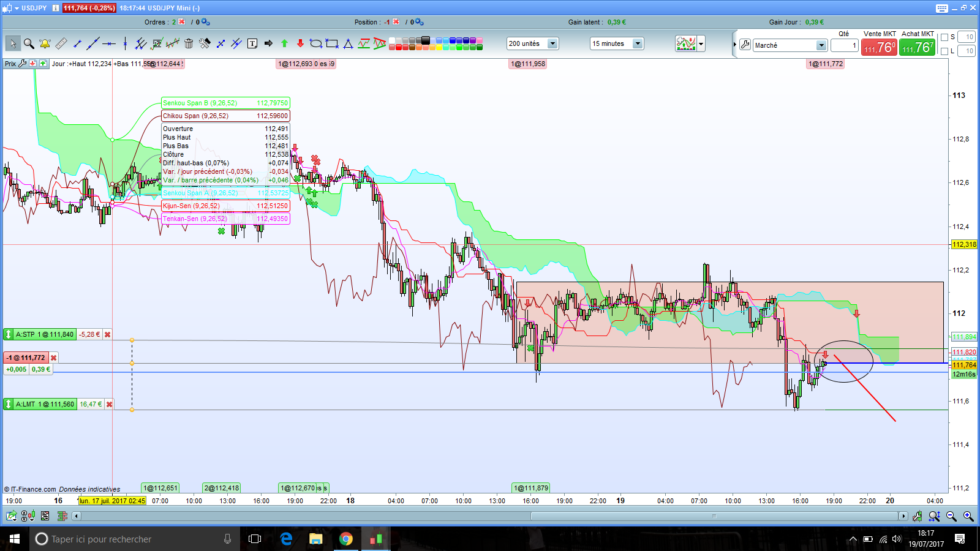
Task: Open the hammer and wrench tools icon
Action: tap(205, 43)
